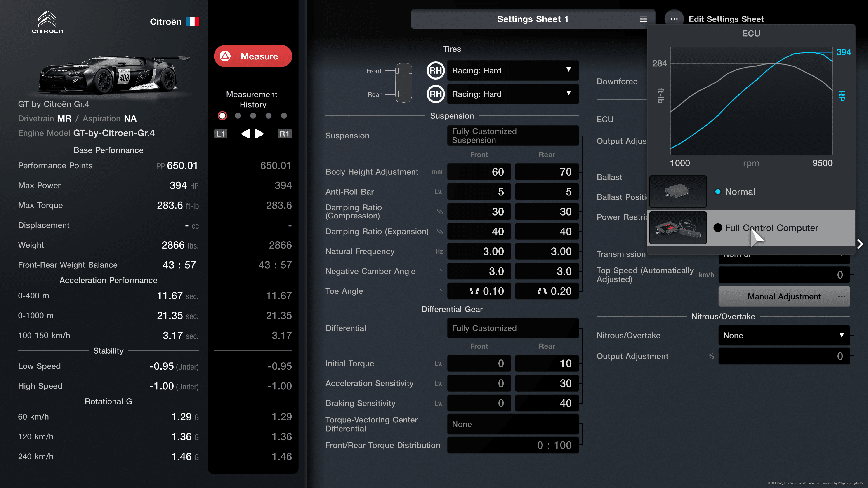Click the ECU setting label
Screen dimensions: 868x488
(x=605, y=119)
